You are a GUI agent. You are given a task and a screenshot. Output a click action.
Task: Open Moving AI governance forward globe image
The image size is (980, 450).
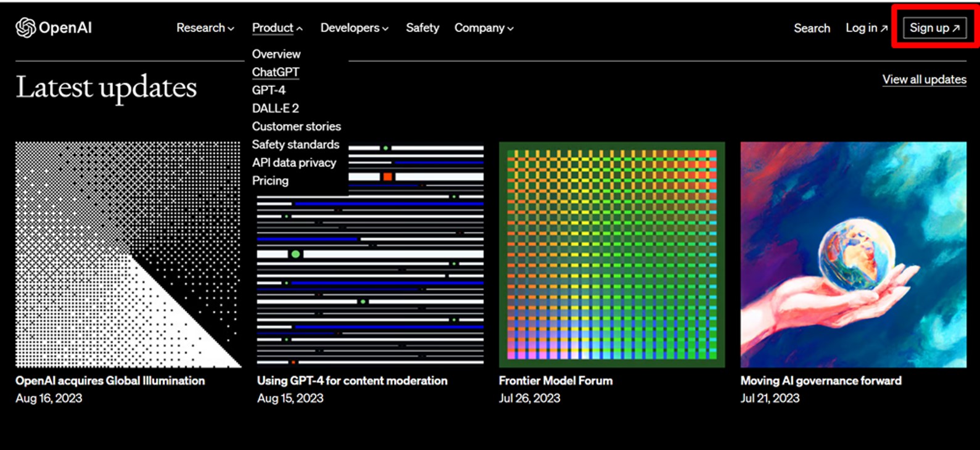click(853, 254)
